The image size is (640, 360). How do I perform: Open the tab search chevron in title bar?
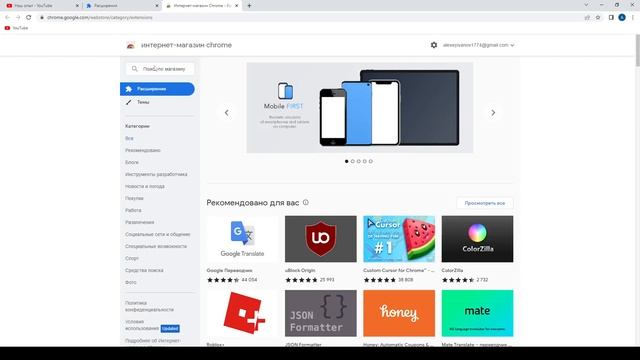pyautogui.click(x=586, y=5)
